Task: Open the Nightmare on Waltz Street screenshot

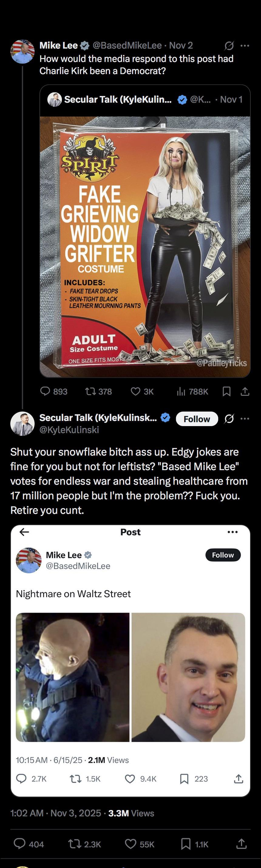Action: (130, 661)
